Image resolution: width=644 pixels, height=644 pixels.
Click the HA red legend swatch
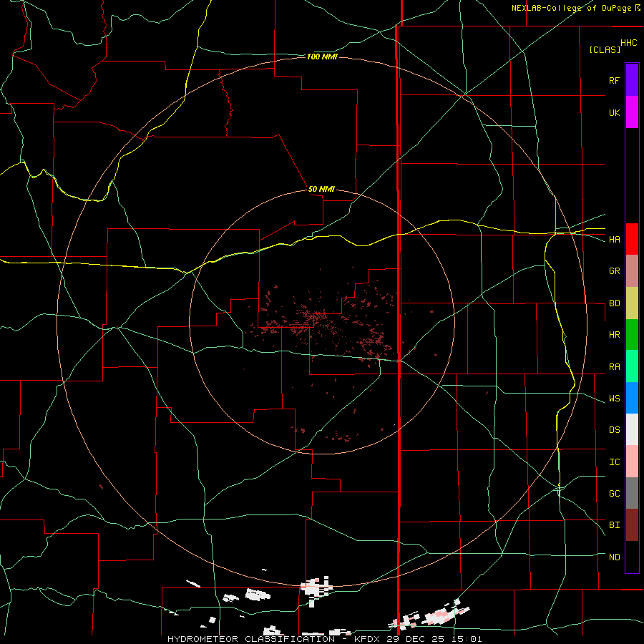[632, 239]
